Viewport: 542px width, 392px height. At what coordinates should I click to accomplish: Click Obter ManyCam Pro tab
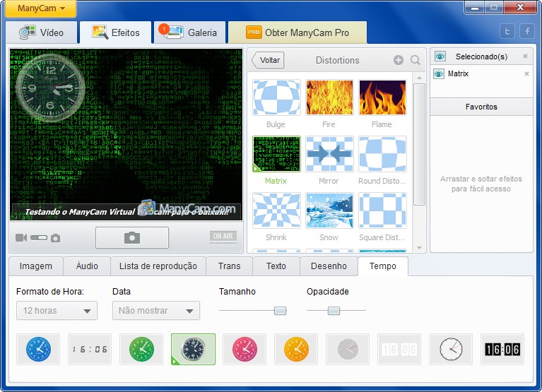click(297, 32)
